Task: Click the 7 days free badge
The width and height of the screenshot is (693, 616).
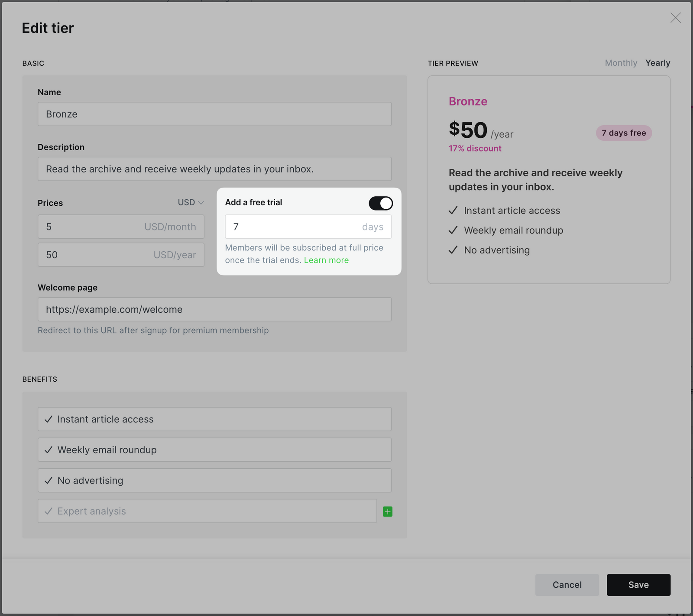Action: (624, 133)
